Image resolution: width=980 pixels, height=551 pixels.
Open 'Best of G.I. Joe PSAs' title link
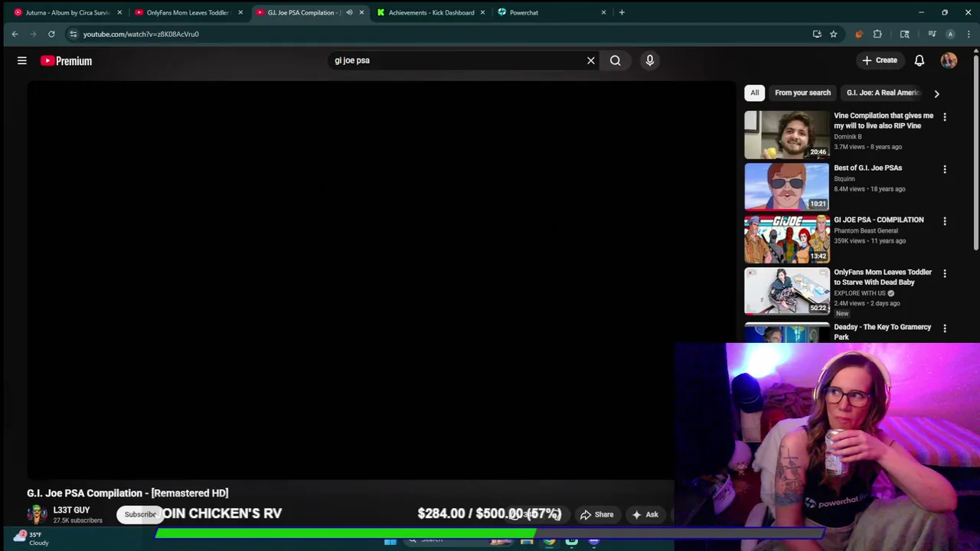[x=867, y=168]
